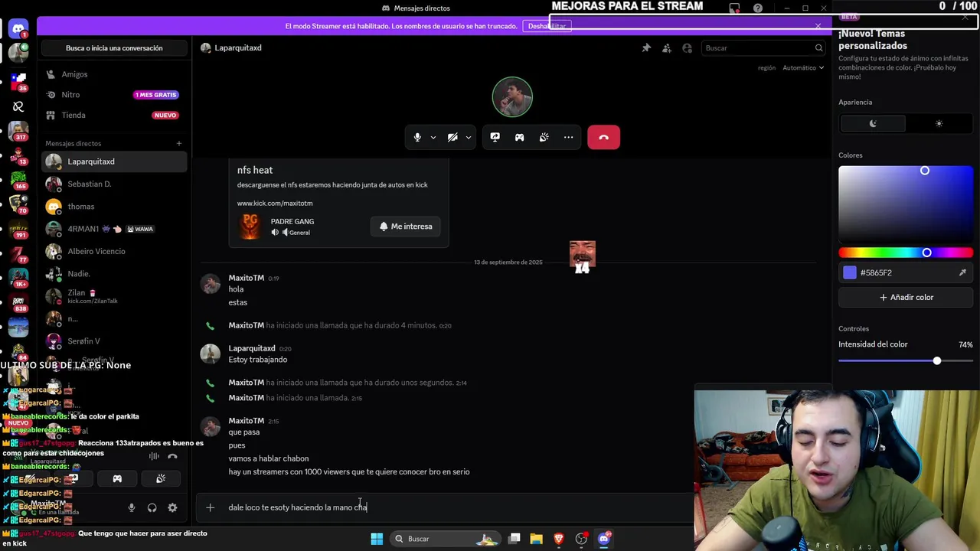
Task: Select dark appearance moon option
Action: 873,123
